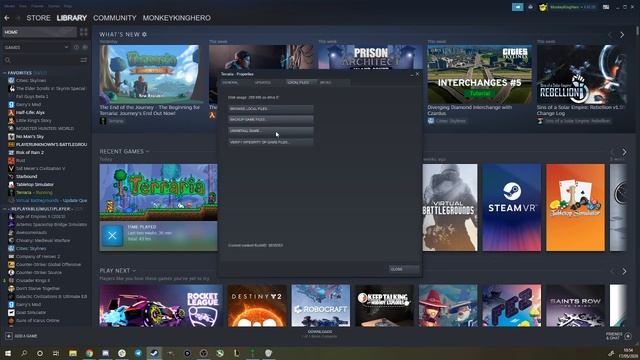640x360 pixels.
Task: Open DOWNLOADS status at the bottom
Action: click(320, 334)
